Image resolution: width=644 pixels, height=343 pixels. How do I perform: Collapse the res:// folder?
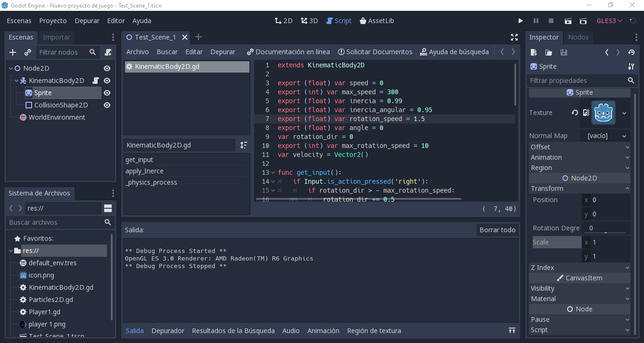11,251
